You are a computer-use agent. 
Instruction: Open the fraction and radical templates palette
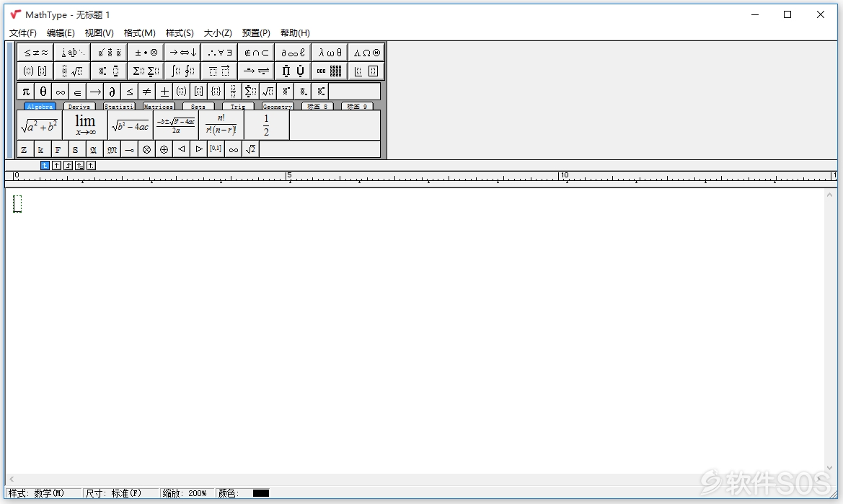click(x=72, y=71)
